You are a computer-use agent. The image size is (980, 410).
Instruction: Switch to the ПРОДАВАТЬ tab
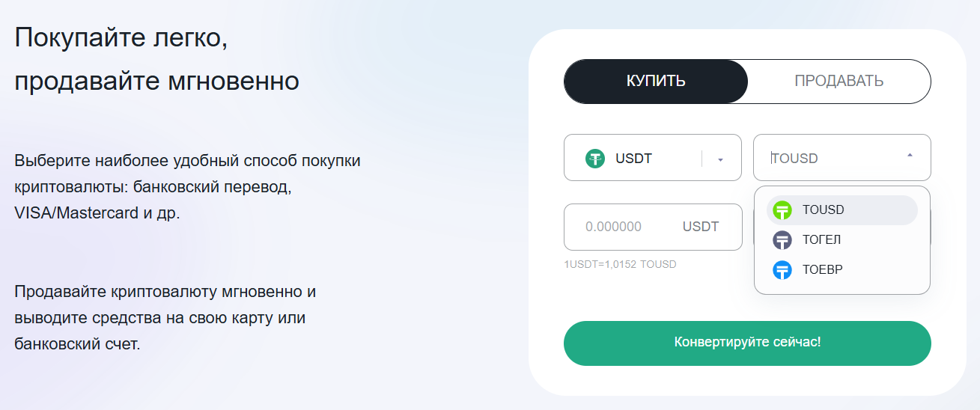(x=839, y=82)
